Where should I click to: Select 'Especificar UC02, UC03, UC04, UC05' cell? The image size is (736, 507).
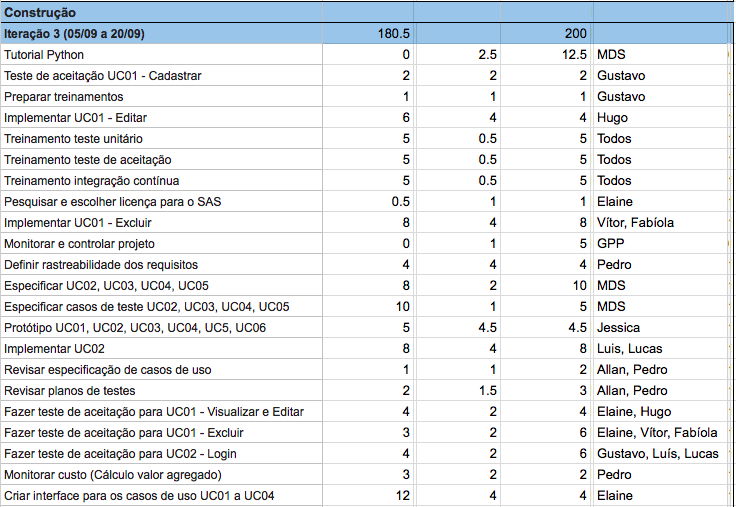[161, 285]
